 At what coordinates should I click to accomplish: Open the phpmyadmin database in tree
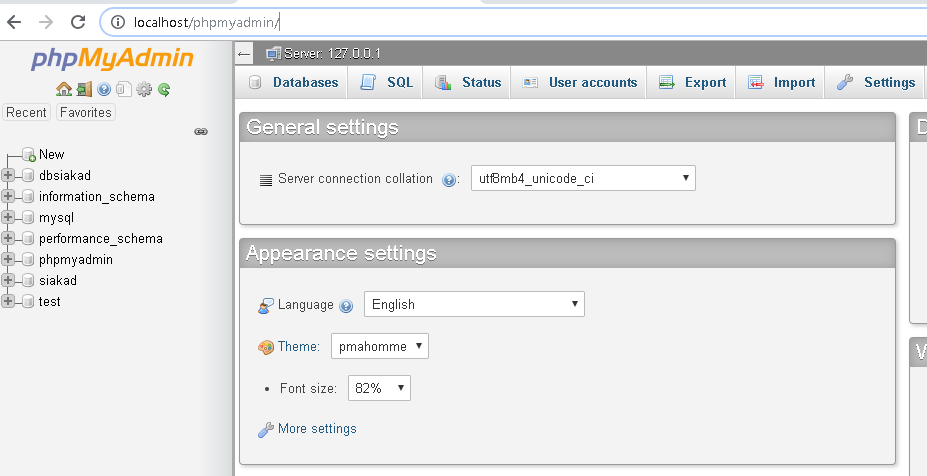76,260
